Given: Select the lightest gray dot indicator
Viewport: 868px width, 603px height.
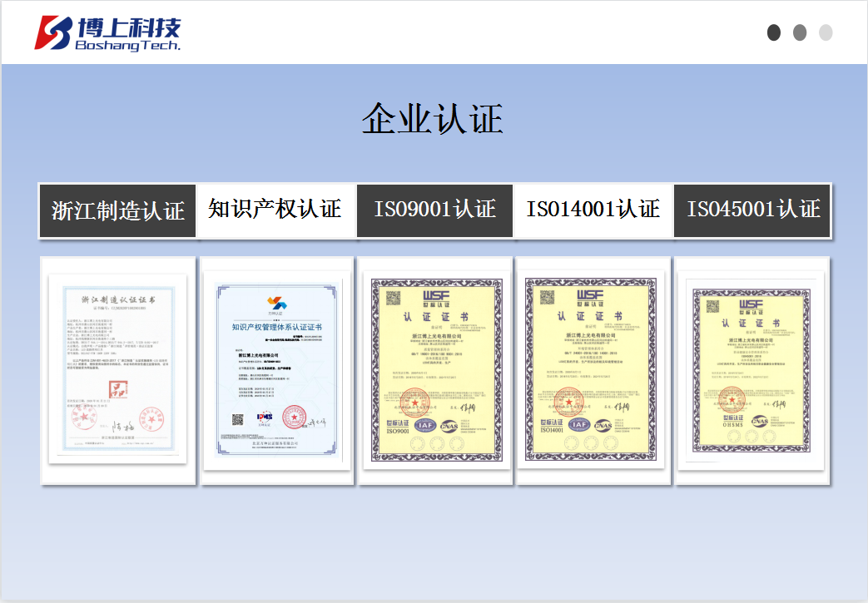Looking at the screenshot, I should [826, 32].
